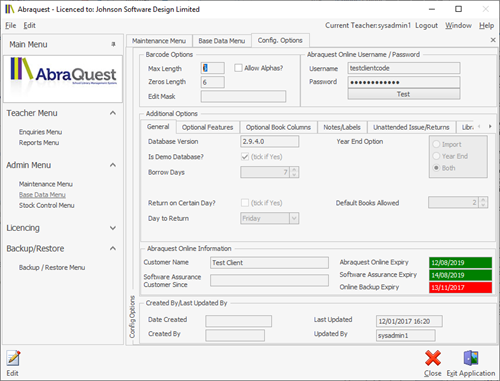Collapse the Backup/Restore section
The height and width of the screenshot is (381, 500).
coord(113,248)
